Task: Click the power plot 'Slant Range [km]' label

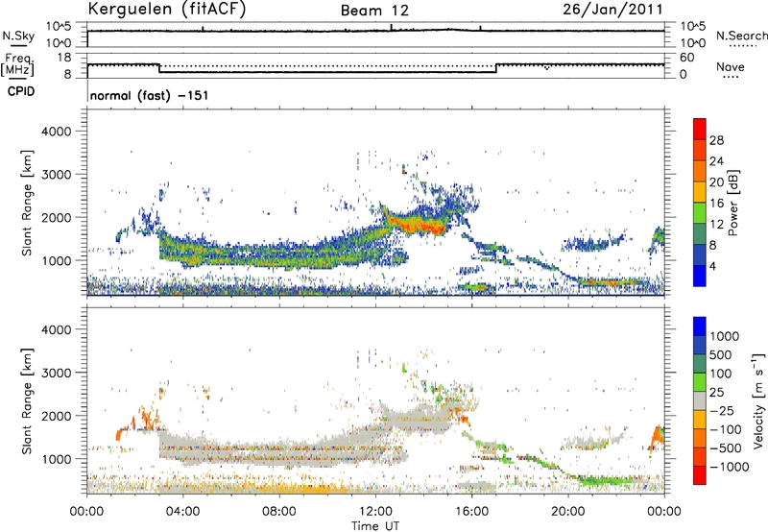Action: [x=27, y=203]
